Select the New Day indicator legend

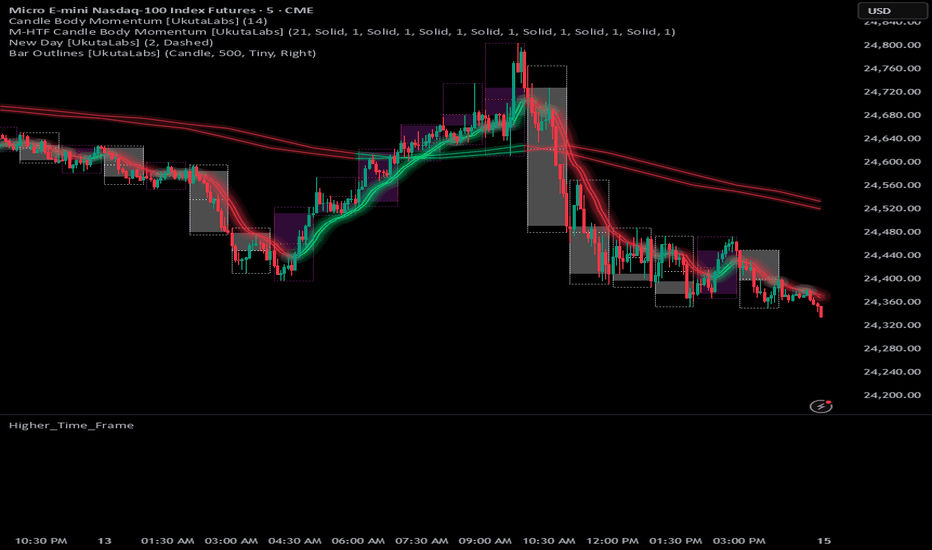(111, 42)
